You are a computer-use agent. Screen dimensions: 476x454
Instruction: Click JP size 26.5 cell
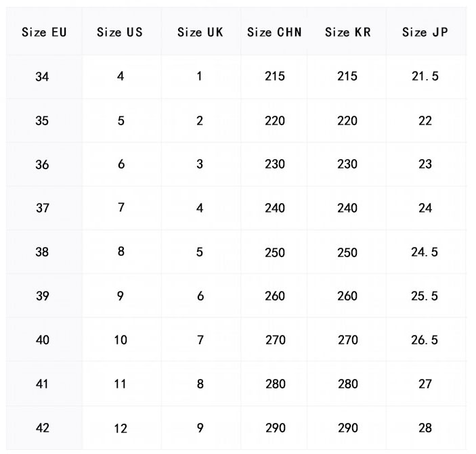pos(425,340)
